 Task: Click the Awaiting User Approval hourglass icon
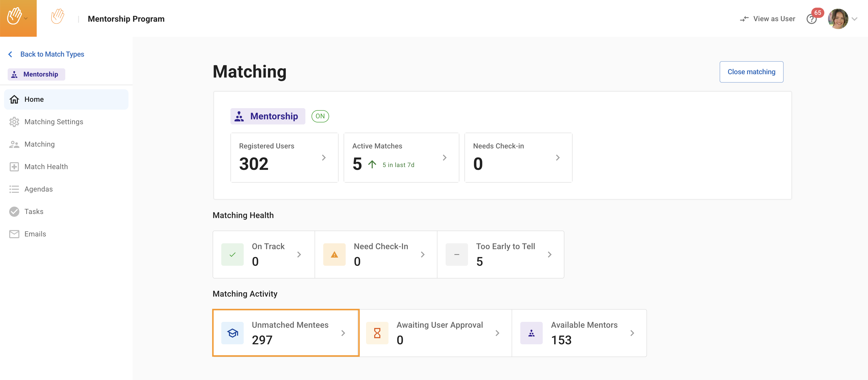pos(377,333)
